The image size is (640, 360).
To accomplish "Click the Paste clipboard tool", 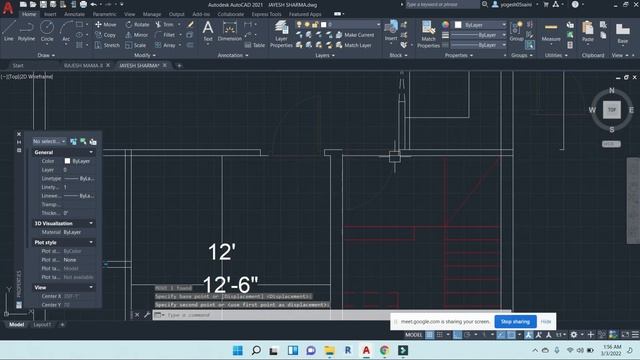I will tap(588, 31).
